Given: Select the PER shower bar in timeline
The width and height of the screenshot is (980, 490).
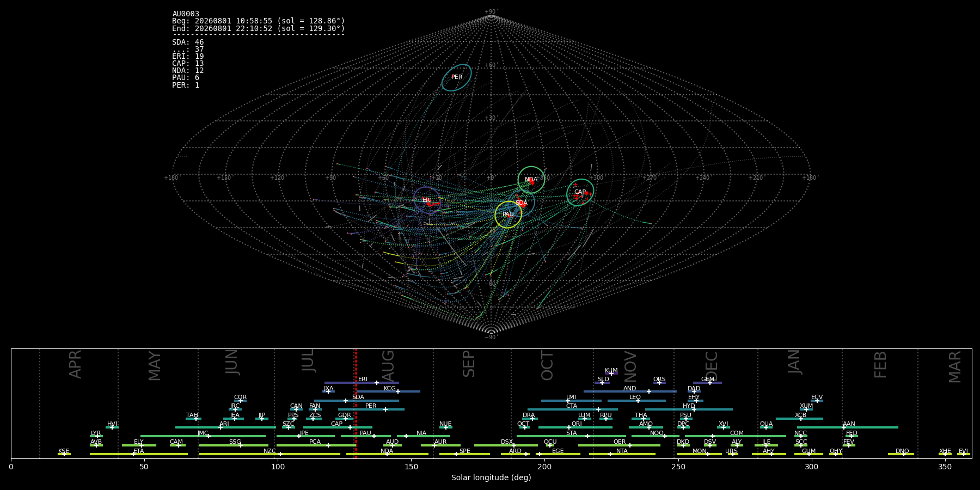Looking at the screenshot, I should point(371,409).
